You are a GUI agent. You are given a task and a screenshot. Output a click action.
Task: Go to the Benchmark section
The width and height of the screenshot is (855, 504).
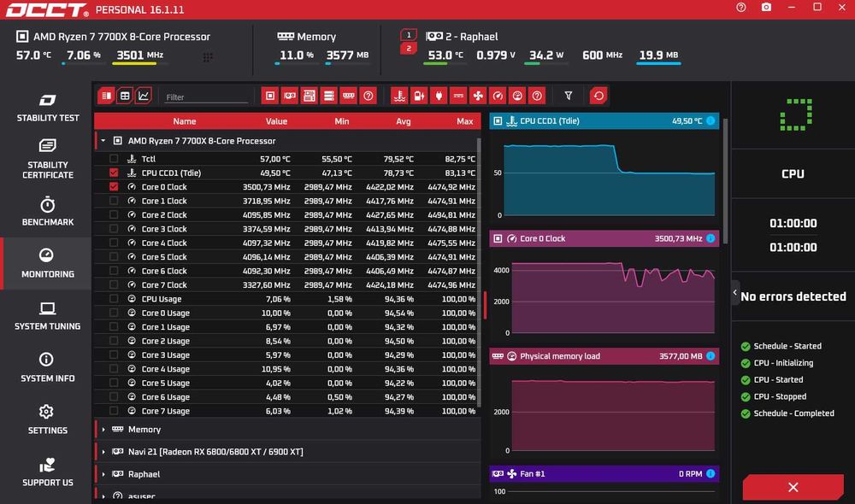click(x=47, y=211)
